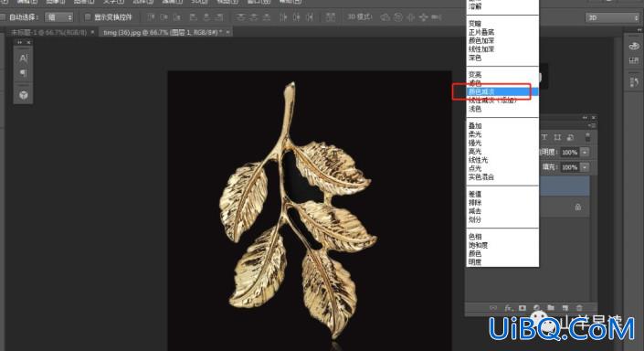Click the align horizontal centers icon

pos(206,17)
